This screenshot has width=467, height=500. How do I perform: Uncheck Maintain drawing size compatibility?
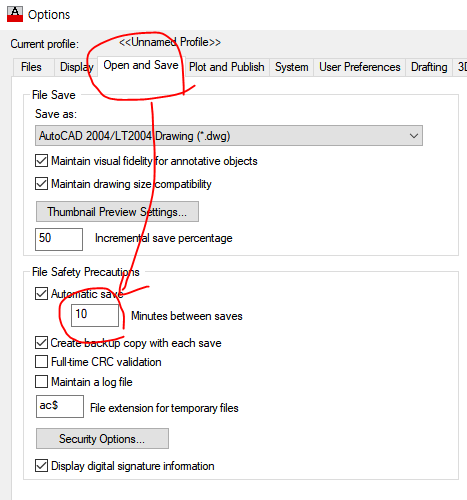point(41,184)
